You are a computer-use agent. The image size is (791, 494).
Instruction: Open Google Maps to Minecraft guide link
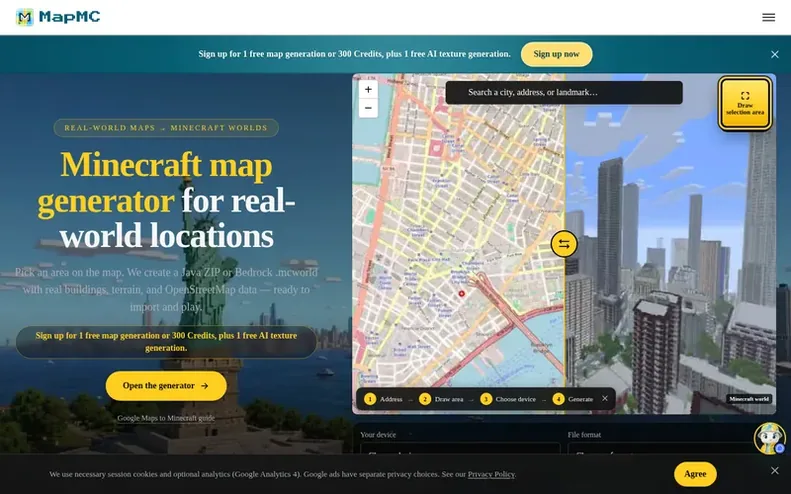(166, 418)
